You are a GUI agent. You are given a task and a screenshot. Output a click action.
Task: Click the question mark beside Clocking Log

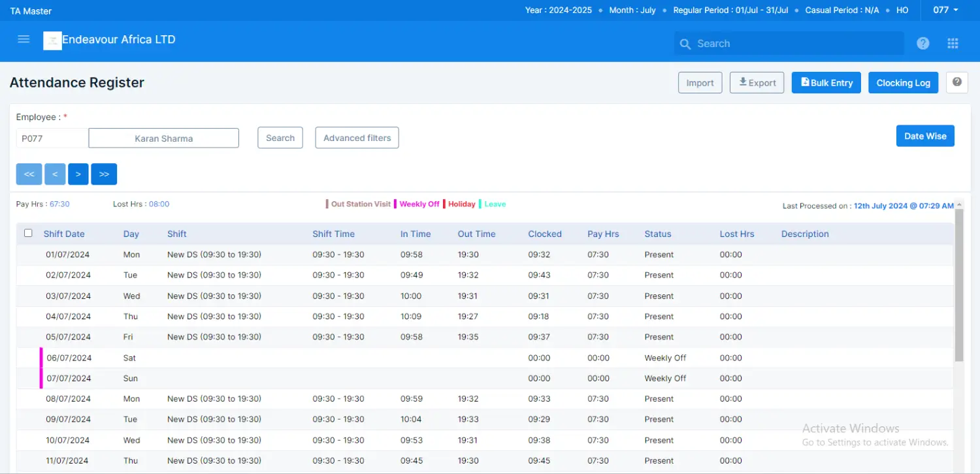[956, 83]
